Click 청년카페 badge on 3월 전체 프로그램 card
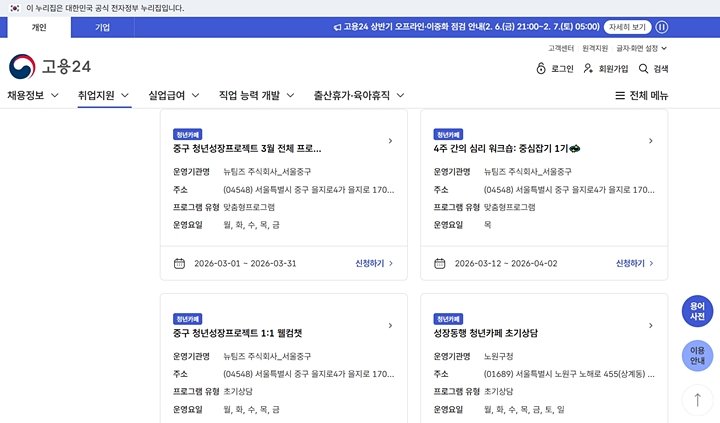The height and width of the screenshot is (423, 720). point(188,135)
